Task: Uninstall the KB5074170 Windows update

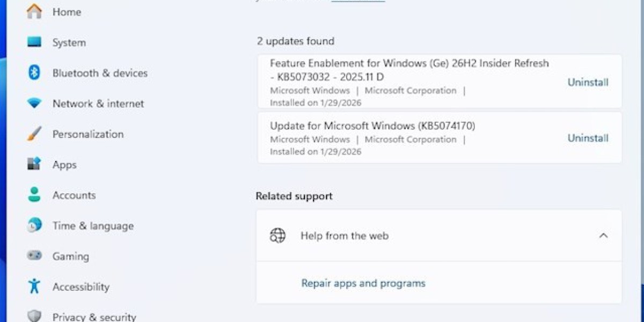Action: [x=588, y=138]
